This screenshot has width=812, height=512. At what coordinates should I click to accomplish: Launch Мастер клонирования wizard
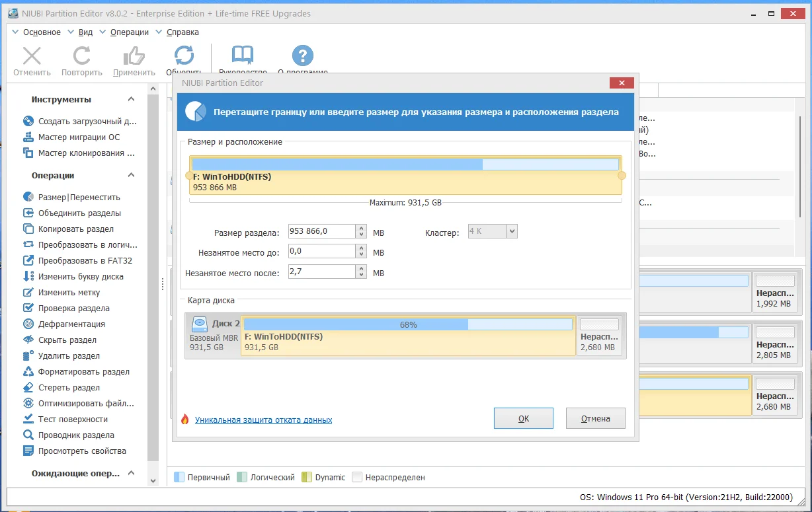[79, 153]
